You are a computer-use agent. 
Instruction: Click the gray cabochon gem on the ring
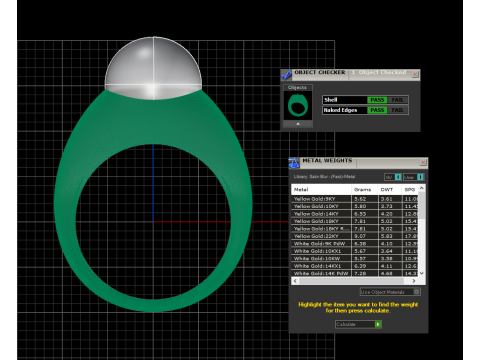(x=153, y=68)
